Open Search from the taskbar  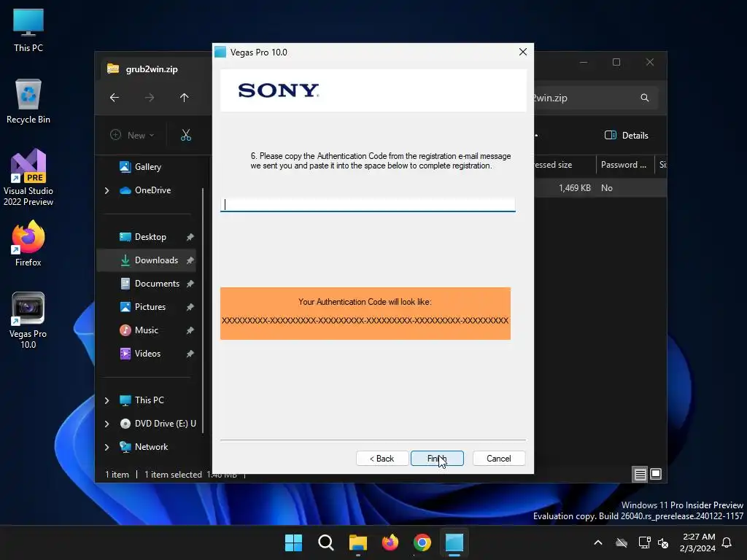pyautogui.click(x=326, y=542)
